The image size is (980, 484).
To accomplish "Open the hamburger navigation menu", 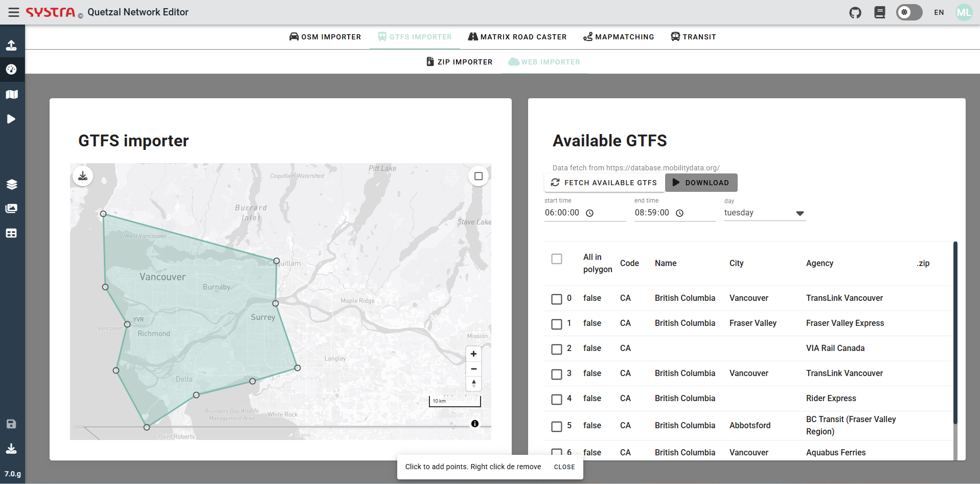I will 14,12.
